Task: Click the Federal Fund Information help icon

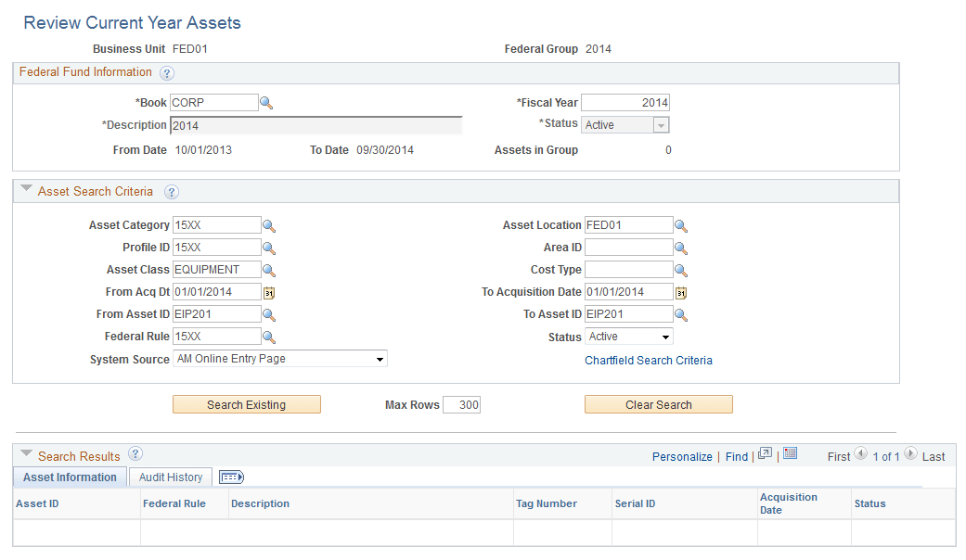Action: pyautogui.click(x=168, y=72)
